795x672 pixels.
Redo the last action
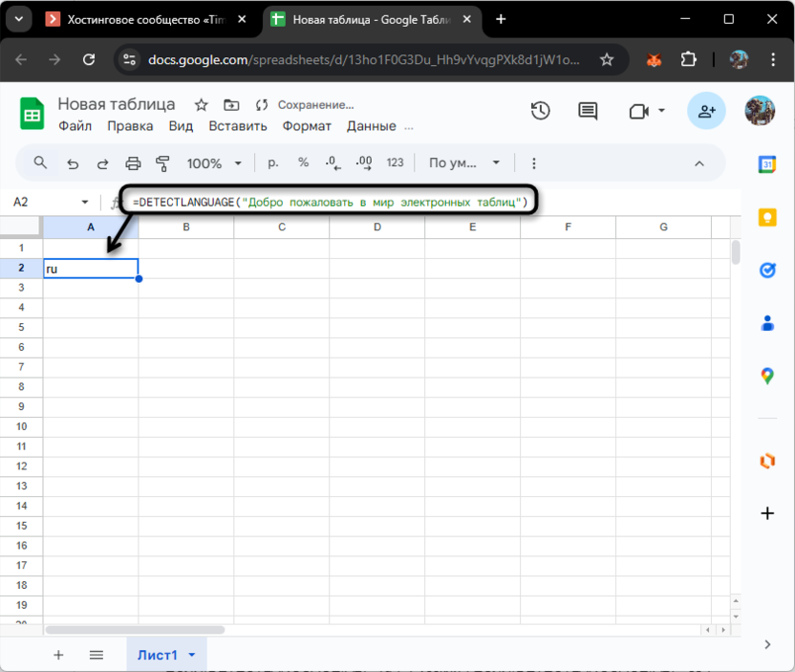tap(103, 163)
